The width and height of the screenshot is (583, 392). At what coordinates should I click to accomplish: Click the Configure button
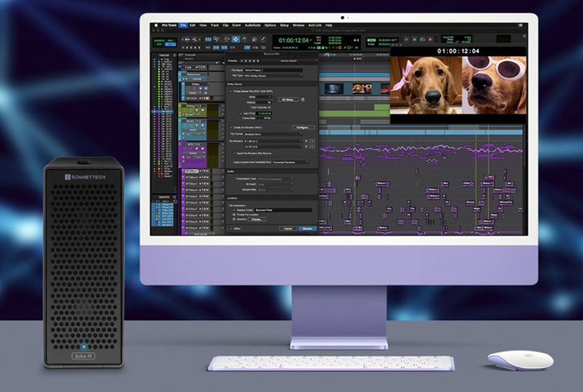point(304,127)
